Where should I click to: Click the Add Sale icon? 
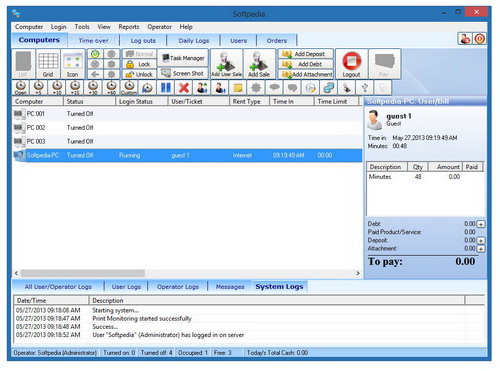[x=259, y=64]
